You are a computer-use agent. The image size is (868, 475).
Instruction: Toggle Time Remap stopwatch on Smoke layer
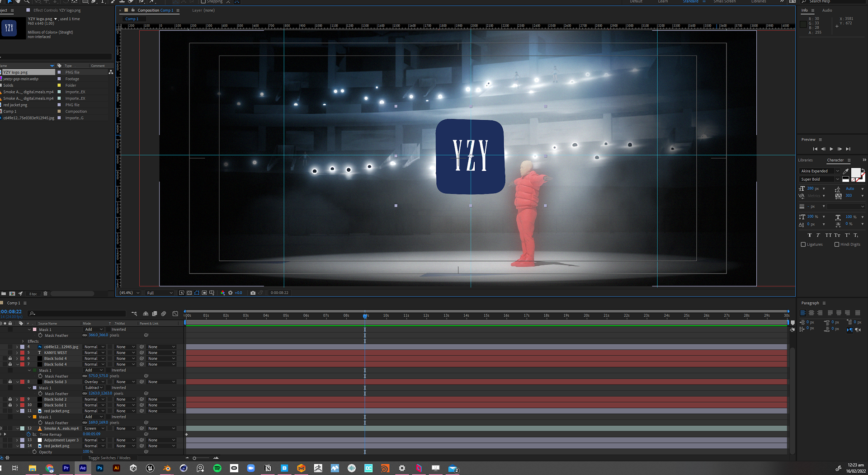click(29, 434)
